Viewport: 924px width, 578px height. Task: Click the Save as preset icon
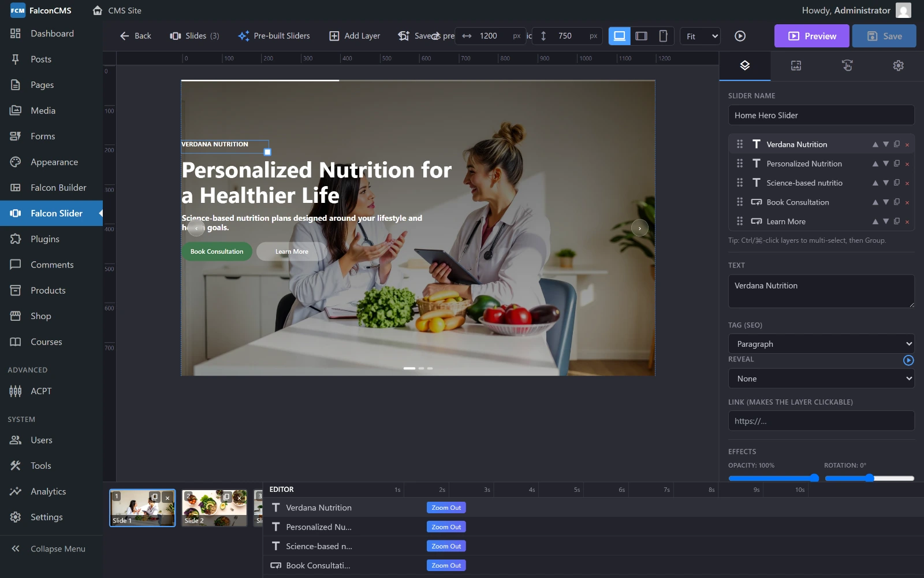point(404,36)
